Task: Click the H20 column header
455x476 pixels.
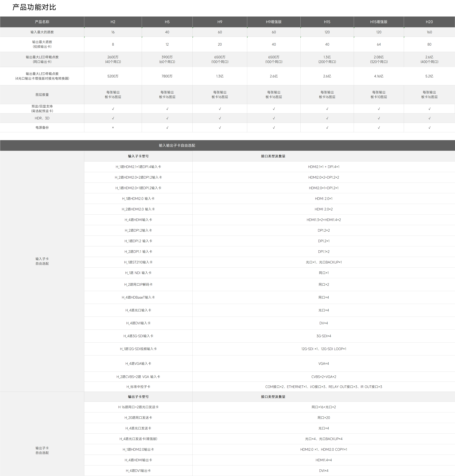Action: (429, 22)
